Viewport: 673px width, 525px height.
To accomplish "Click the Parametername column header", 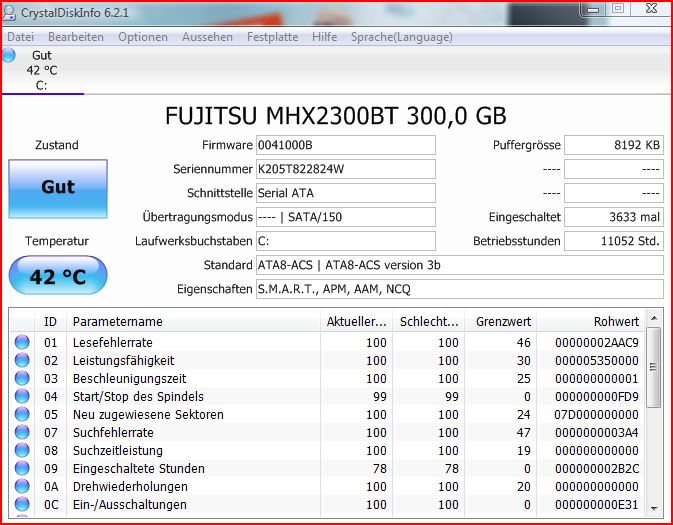I will click(193, 322).
